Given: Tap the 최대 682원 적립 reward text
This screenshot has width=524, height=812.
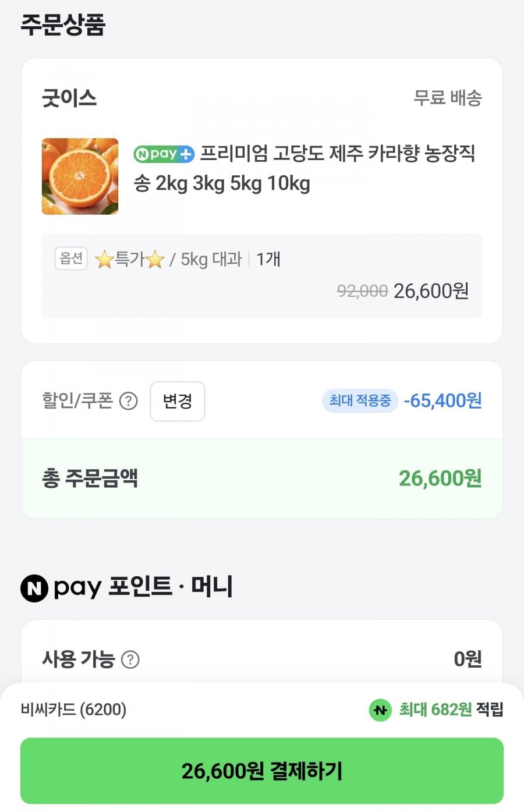Looking at the screenshot, I should tap(451, 710).
